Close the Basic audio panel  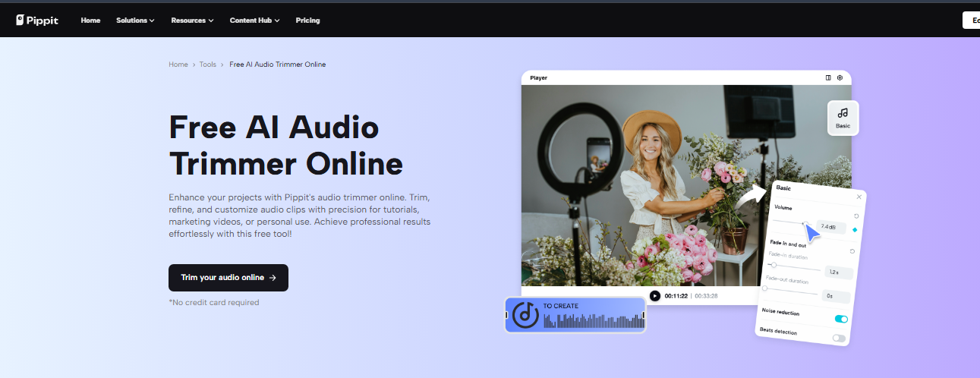(x=859, y=197)
